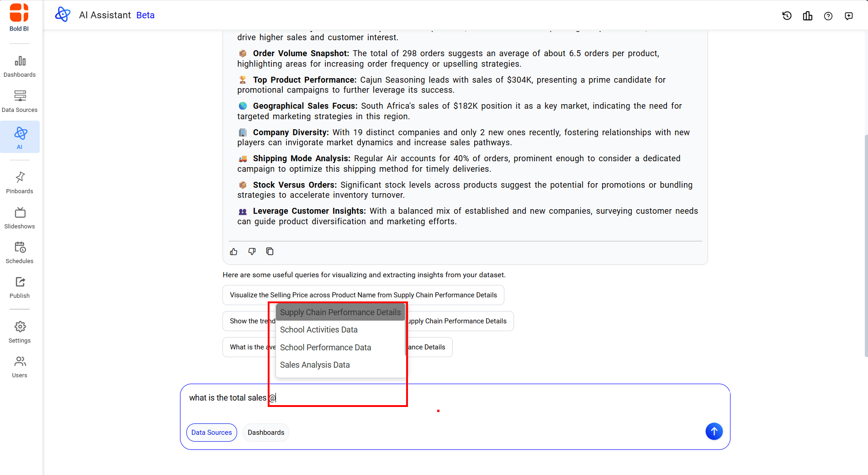This screenshot has width=868, height=475.
Task: Open Pinboards from the sidebar
Action: point(20,183)
